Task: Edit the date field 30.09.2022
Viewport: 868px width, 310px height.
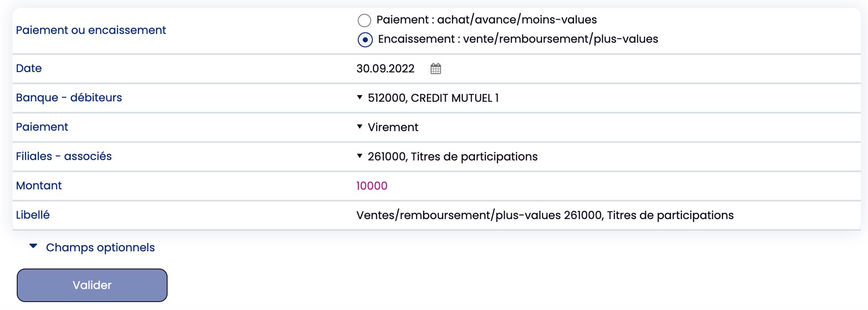Action: [x=385, y=69]
